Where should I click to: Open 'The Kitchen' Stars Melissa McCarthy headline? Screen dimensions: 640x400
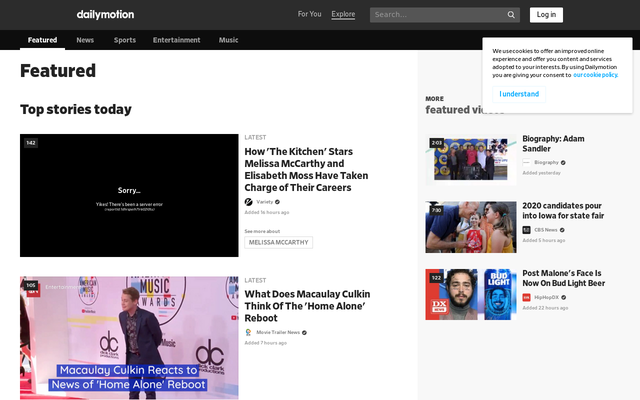click(x=306, y=169)
